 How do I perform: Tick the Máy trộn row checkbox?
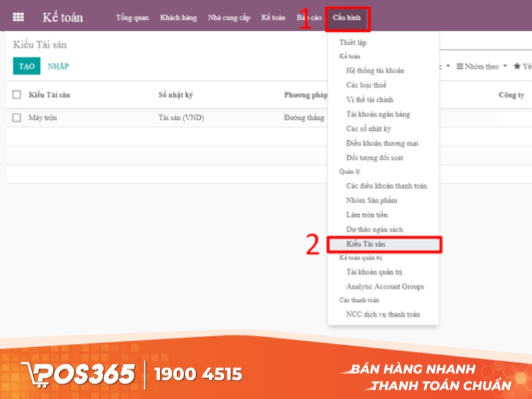pyautogui.click(x=17, y=118)
